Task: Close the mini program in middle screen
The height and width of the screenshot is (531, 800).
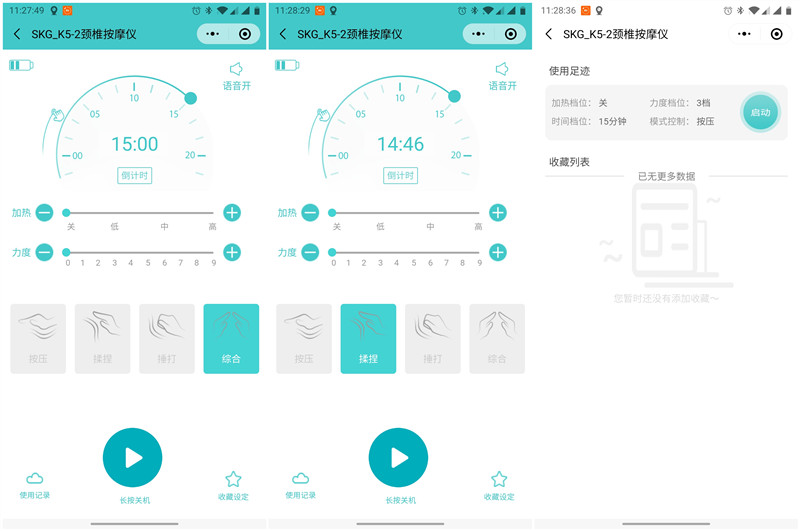Action: [511, 34]
